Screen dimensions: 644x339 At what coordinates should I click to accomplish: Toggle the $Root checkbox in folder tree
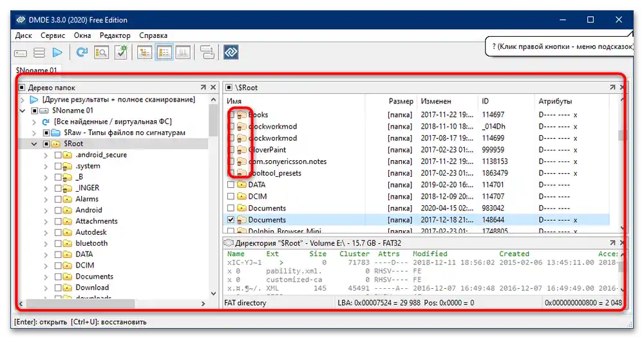(x=46, y=143)
